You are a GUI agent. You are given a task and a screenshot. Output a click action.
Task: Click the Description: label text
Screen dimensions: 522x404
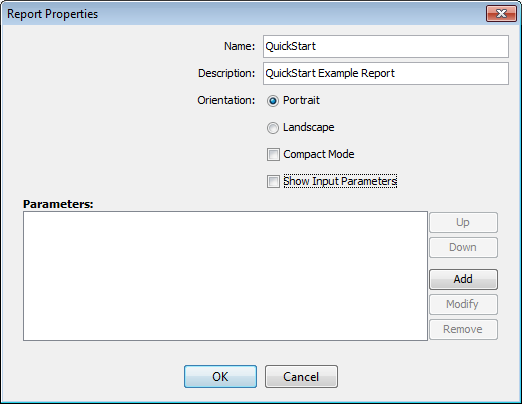point(226,73)
